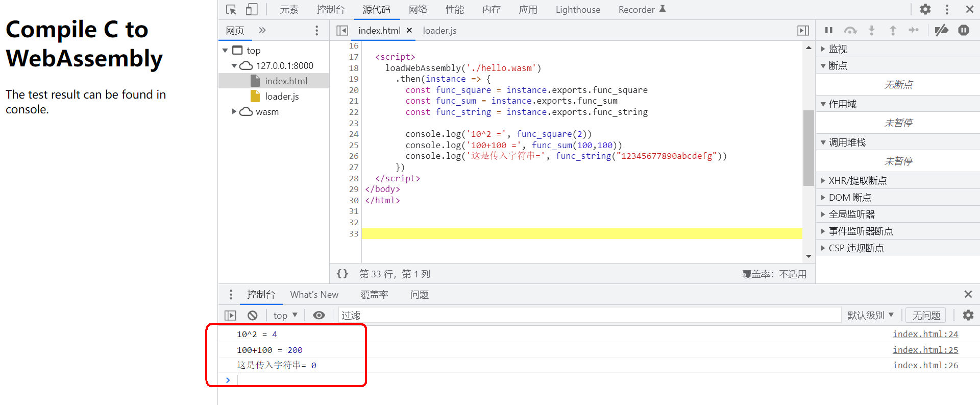Switch to the 控制台 tab in top bar

331,10
